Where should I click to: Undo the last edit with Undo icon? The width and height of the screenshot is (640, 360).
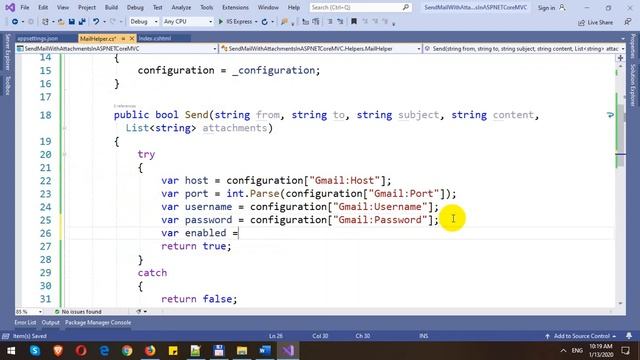click(96, 22)
